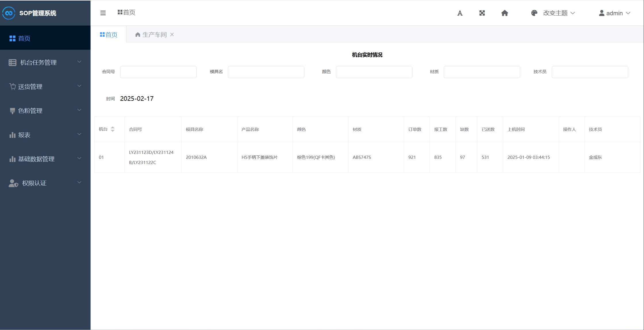Screen dimensions: 644x330
Task: Click the 时间 date 2025-02-17 field
Action: [137, 99]
